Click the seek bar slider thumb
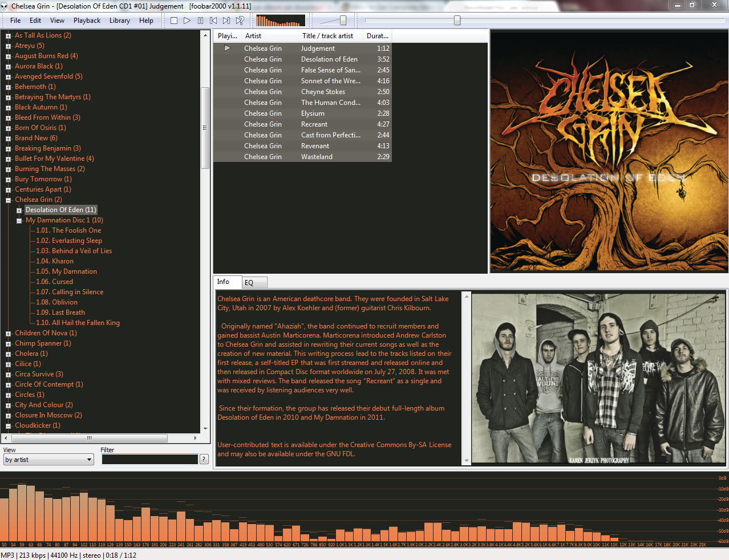This screenshot has height=560, width=729. coord(457,21)
